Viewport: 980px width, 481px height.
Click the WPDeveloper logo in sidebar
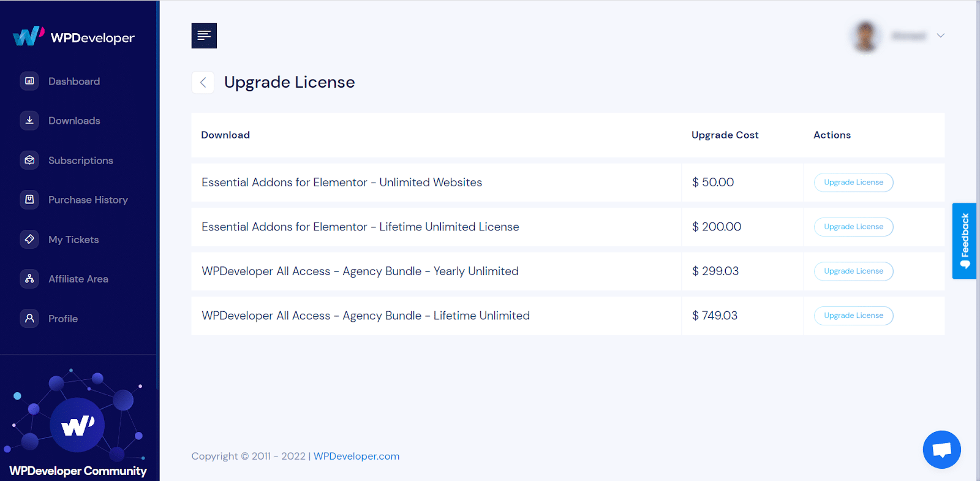[x=73, y=37]
